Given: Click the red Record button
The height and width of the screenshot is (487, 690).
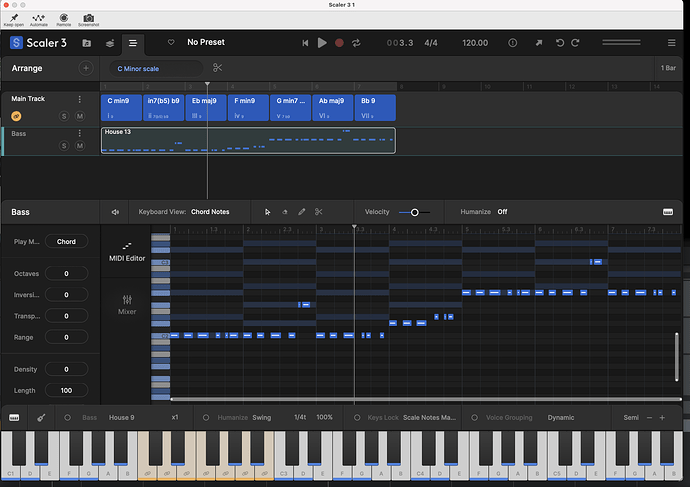Looking at the screenshot, I should [339, 43].
